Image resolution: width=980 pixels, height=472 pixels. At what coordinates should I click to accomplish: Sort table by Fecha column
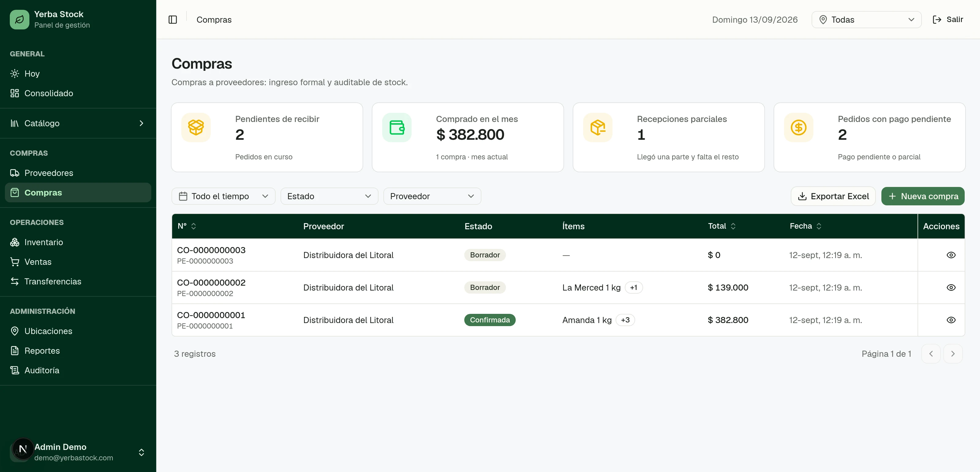pos(805,226)
